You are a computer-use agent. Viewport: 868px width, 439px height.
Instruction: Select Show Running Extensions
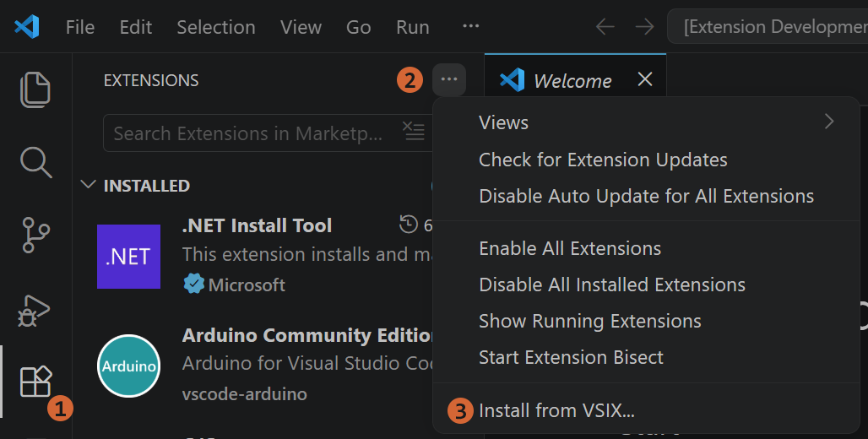(646, 321)
